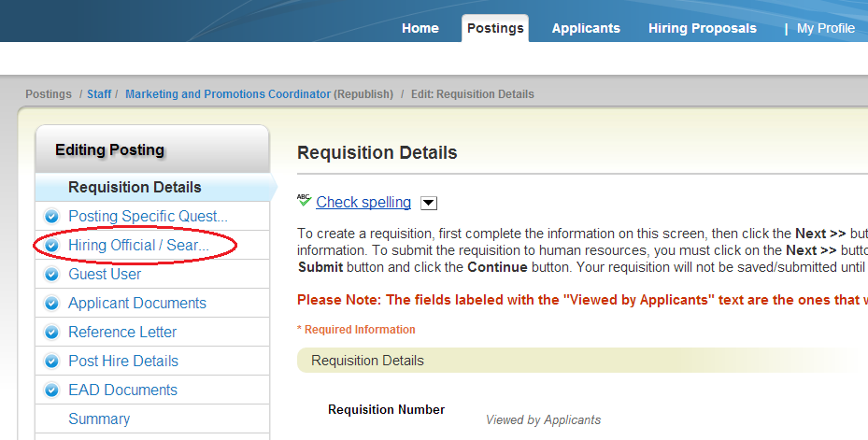Click checkmark icon next to Post Hire Details
Screen dimensions: 868x440
tap(51, 362)
